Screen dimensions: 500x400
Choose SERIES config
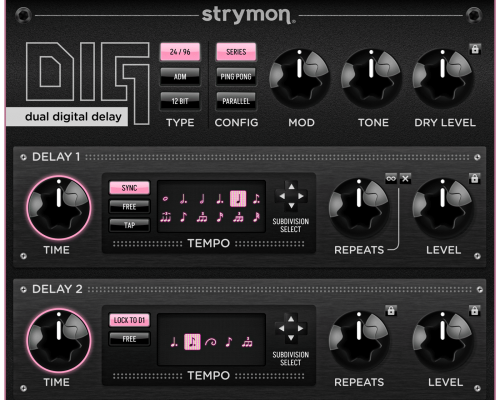point(236,52)
